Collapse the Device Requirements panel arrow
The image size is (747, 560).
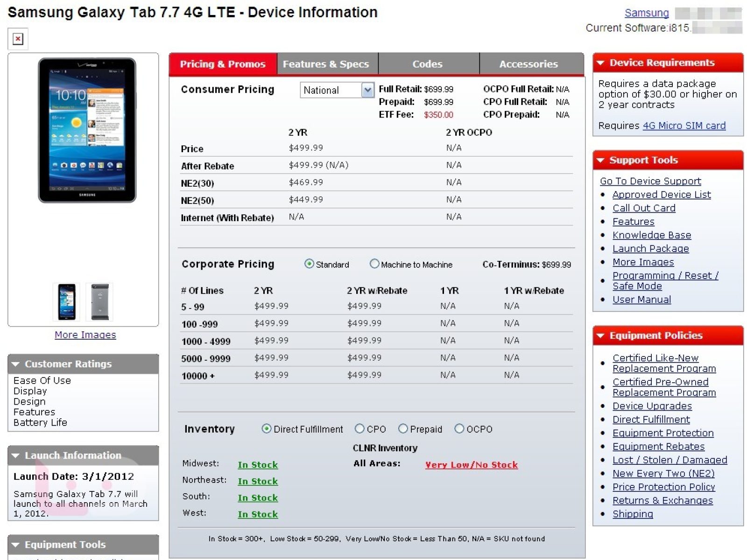click(x=600, y=63)
